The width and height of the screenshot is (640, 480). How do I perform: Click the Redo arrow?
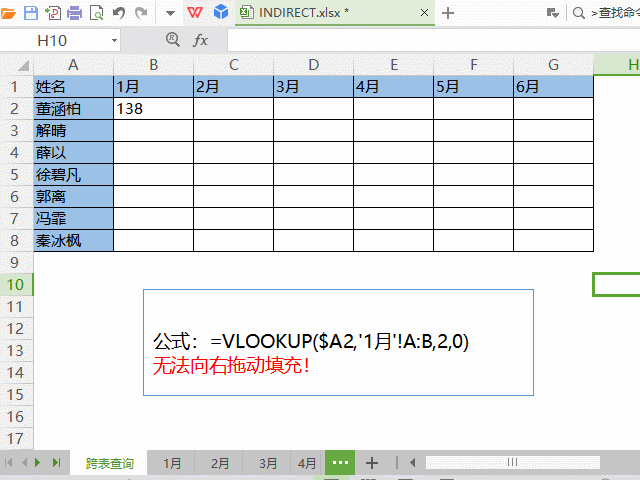point(141,13)
